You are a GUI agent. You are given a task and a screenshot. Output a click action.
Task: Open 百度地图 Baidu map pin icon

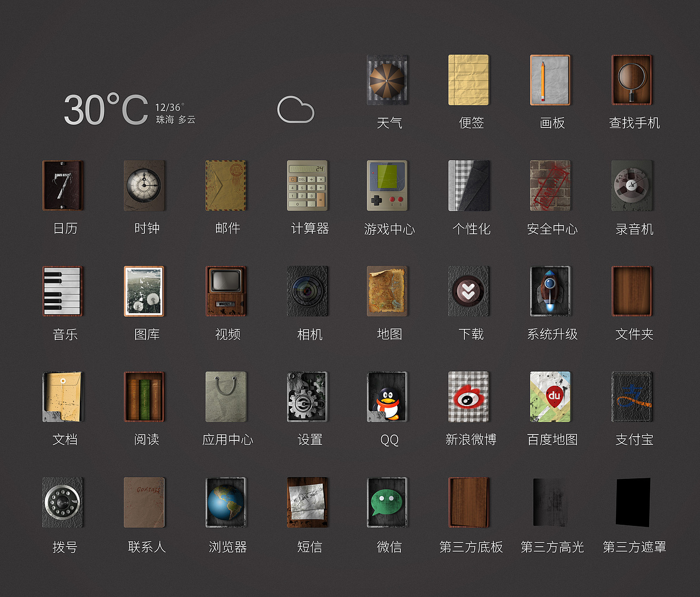pyautogui.click(x=550, y=397)
